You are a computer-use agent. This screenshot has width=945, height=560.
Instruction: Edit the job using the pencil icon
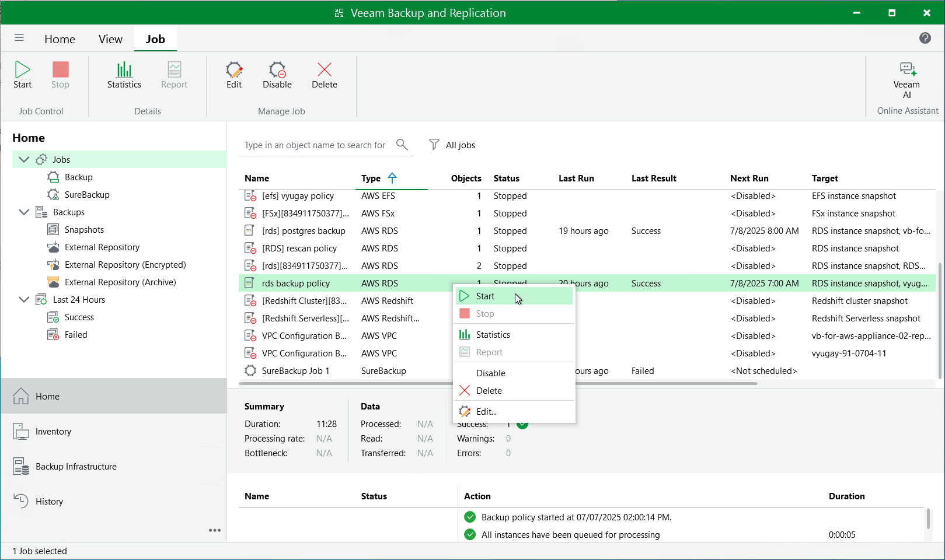click(x=233, y=76)
